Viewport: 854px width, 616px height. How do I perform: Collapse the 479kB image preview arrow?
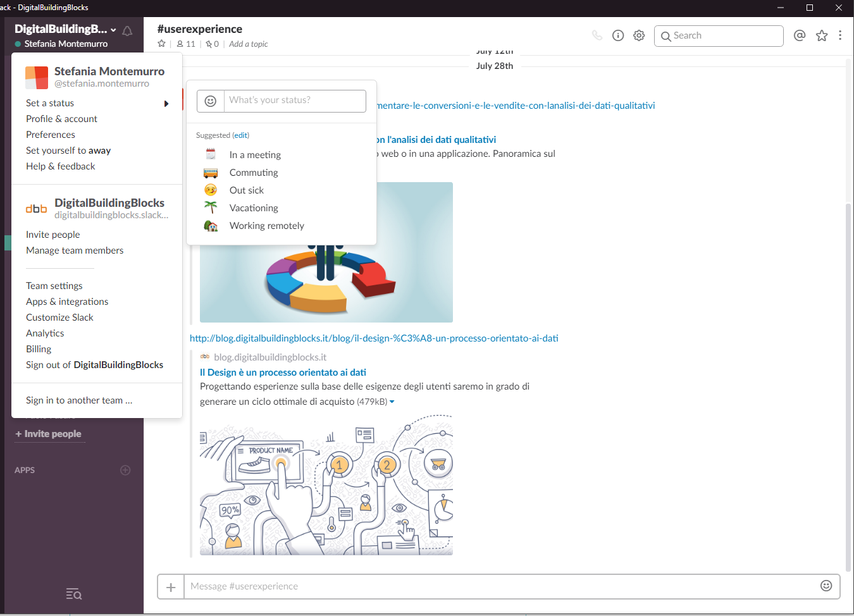point(392,402)
